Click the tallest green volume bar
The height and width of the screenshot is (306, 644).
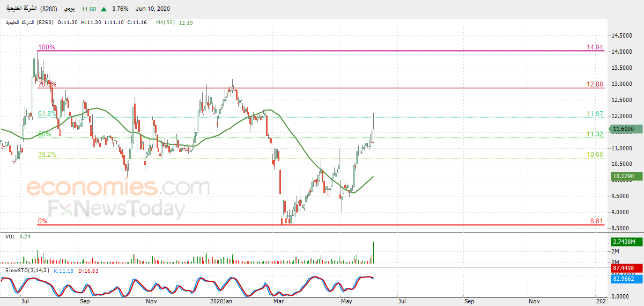(373, 252)
